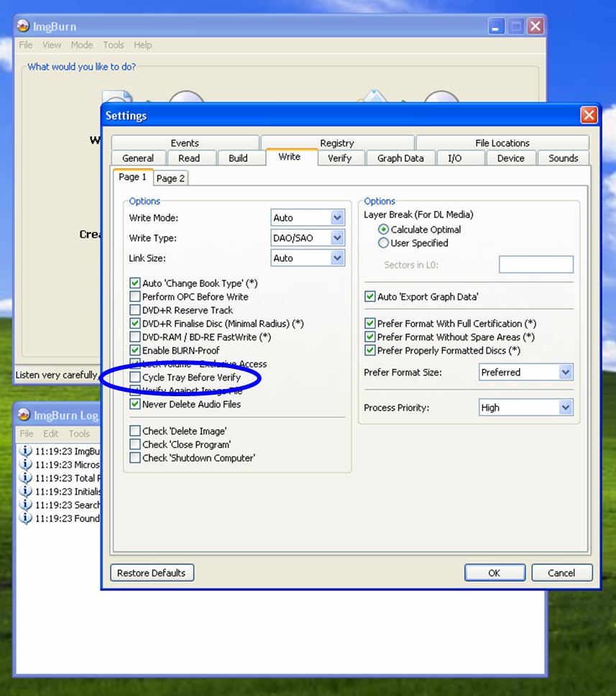Switch to the Sounds tab

pos(564,158)
